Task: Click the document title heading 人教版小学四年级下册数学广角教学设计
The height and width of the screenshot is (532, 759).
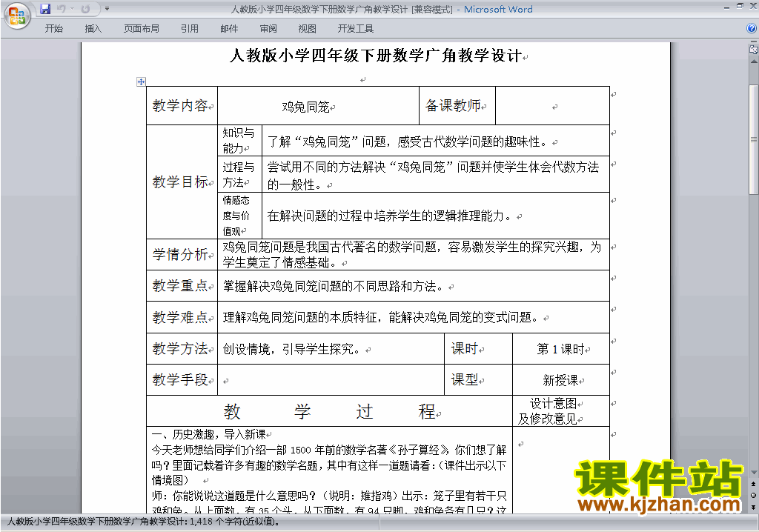Action: (376, 56)
